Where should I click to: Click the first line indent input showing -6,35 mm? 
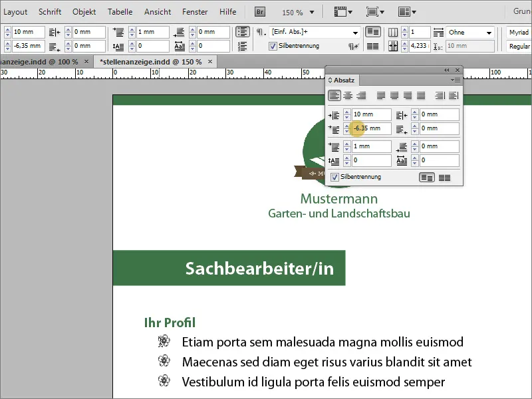[371, 128]
